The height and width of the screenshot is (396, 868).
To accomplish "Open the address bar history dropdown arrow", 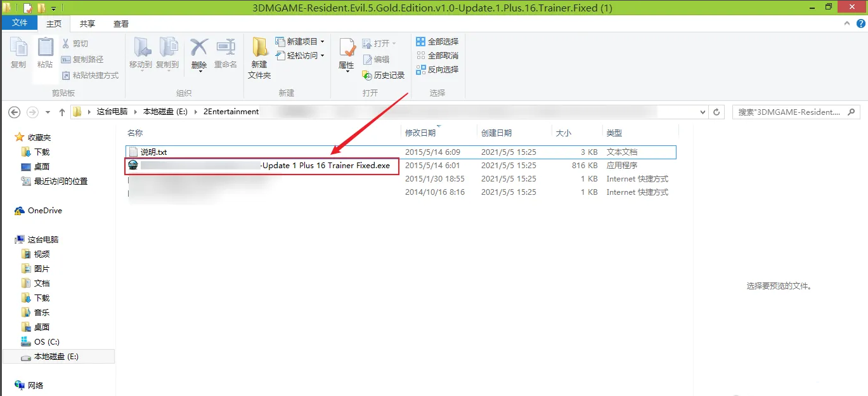I will coord(703,112).
